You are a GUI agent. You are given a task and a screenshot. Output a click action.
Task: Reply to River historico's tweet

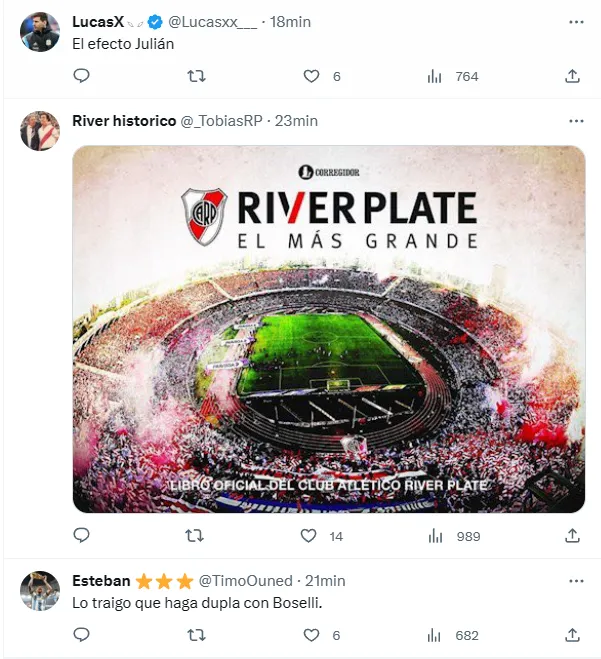82,536
